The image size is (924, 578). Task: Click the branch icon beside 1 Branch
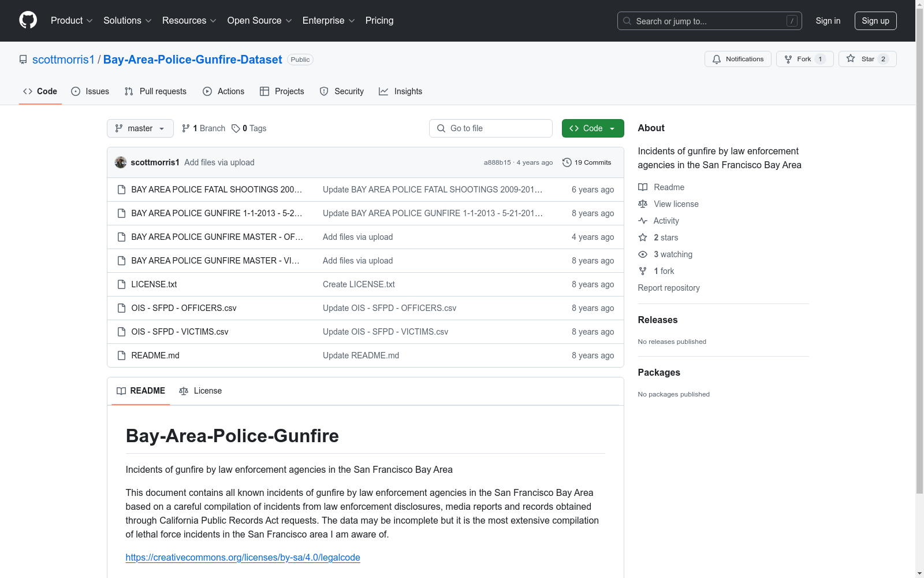186,128
